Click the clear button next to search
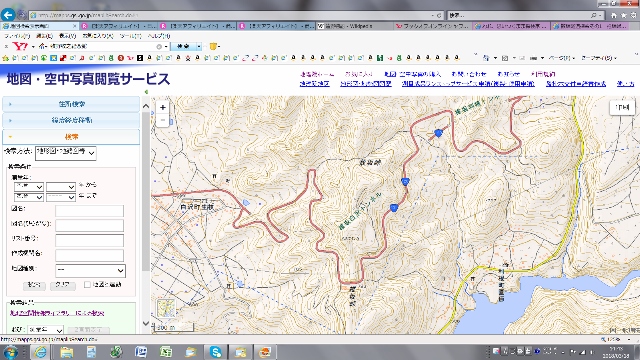This screenshot has width=640, height=360. (x=62, y=285)
